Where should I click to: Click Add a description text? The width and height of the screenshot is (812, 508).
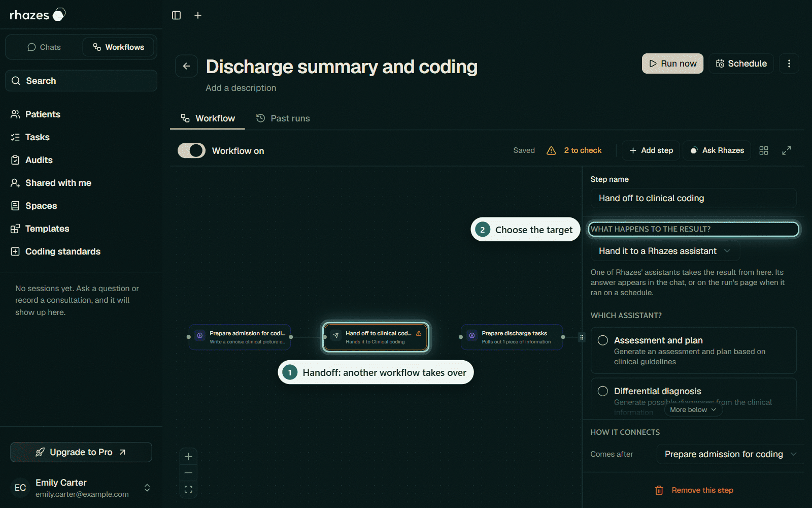click(241, 88)
